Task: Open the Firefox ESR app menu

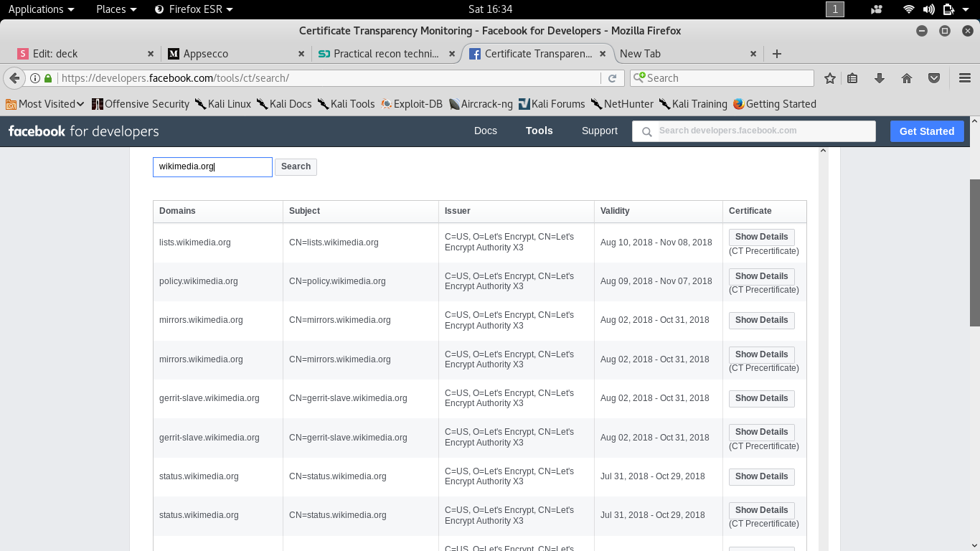Action: click(194, 9)
